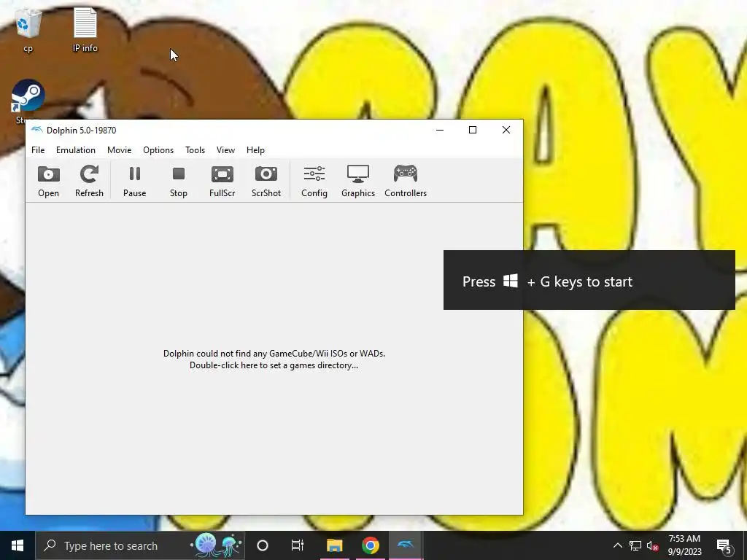Click the Pause emulation icon
The height and width of the screenshot is (560, 747).
[135, 181]
